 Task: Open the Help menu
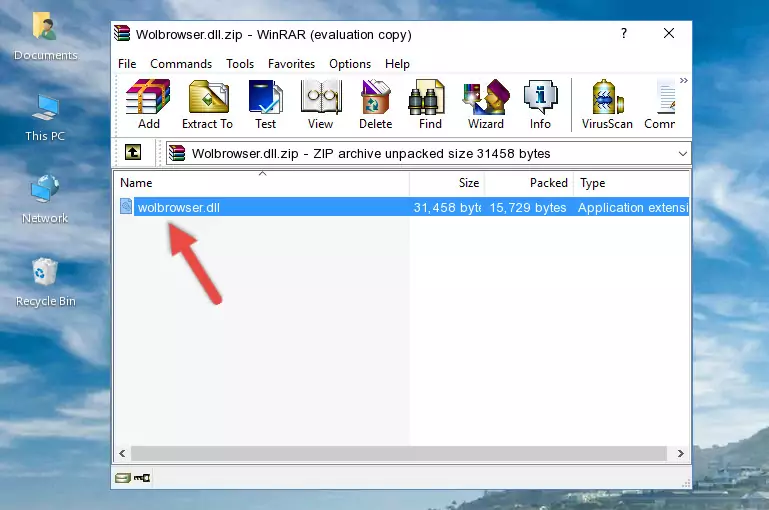click(397, 64)
